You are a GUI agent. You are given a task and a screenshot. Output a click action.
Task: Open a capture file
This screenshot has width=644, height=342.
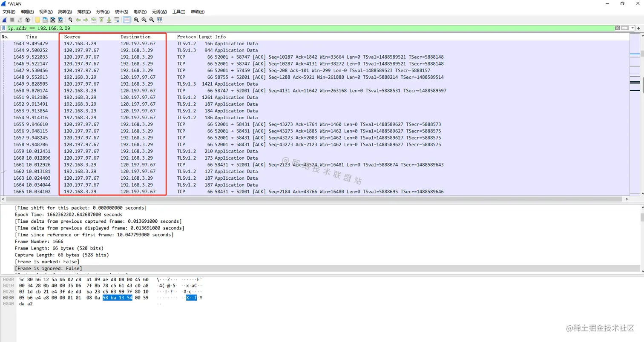(x=37, y=20)
